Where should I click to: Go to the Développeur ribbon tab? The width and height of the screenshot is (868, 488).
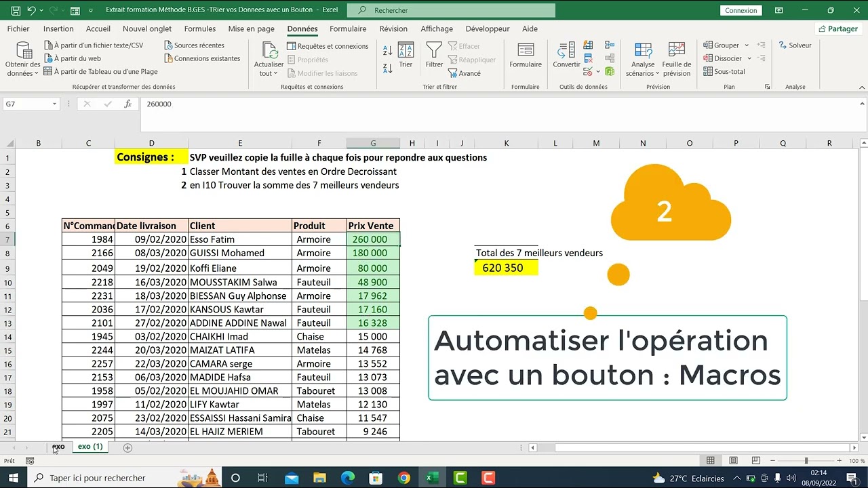click(x=488, y=29)
